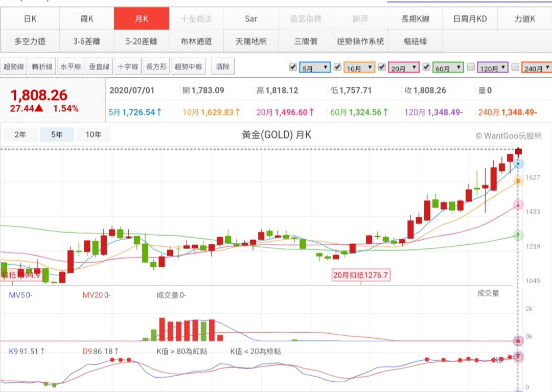Open the 布林通道 indicator tab
Screen dimensions: 552x392
196,41
